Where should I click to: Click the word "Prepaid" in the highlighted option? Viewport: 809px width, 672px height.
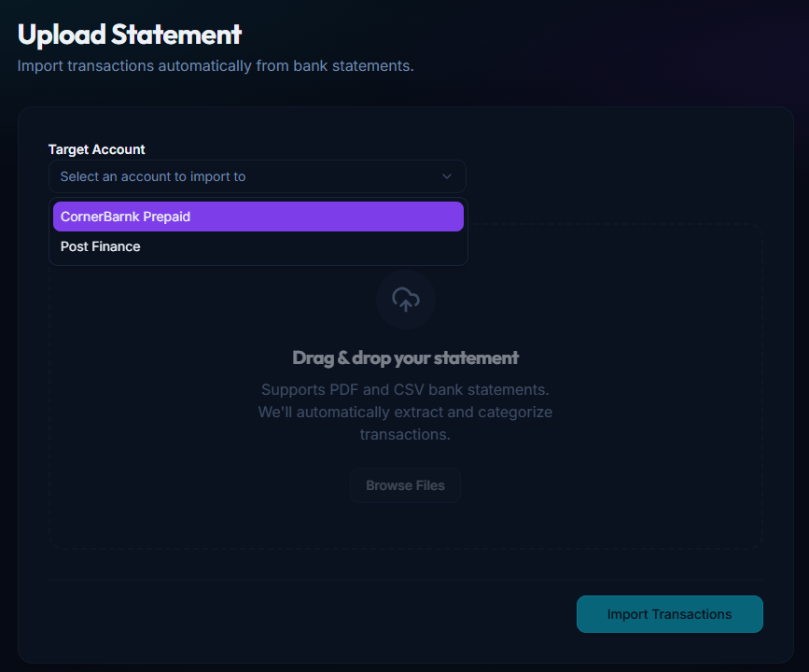pyautogui.click(x=166, y=217)
